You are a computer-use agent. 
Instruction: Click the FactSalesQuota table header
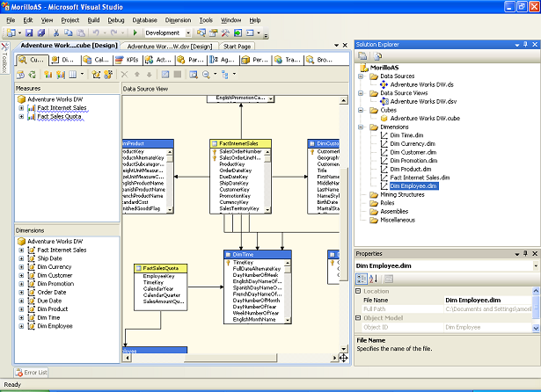coord(160,268)
